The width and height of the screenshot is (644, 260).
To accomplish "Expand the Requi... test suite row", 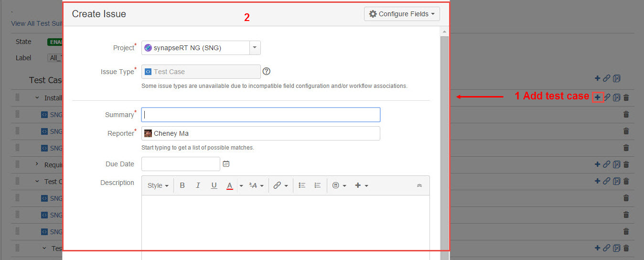I will 37,164.
